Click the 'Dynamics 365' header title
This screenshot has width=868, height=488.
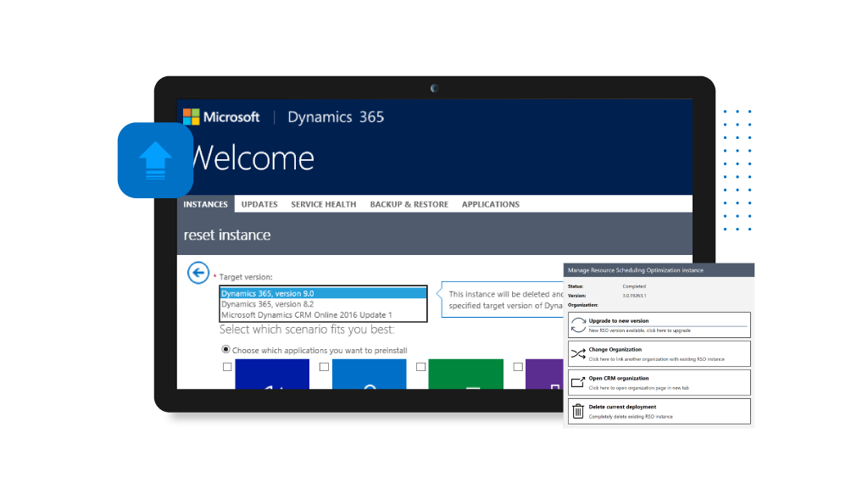point(336,117)
